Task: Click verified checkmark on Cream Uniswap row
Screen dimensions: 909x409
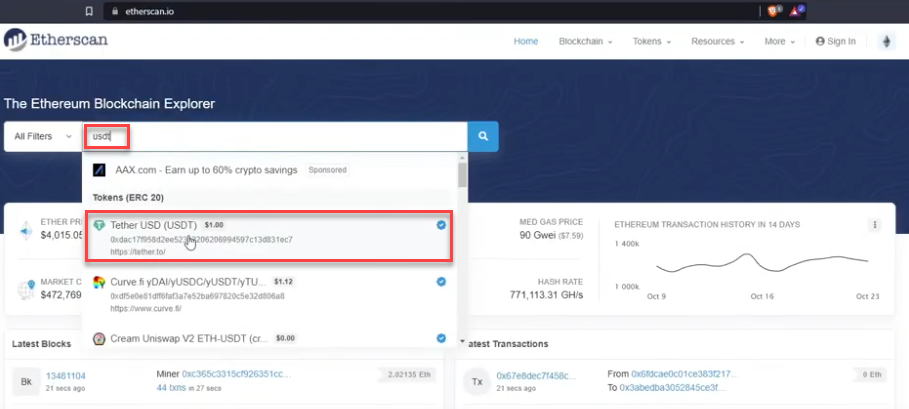Action: [x=441, y=338]
